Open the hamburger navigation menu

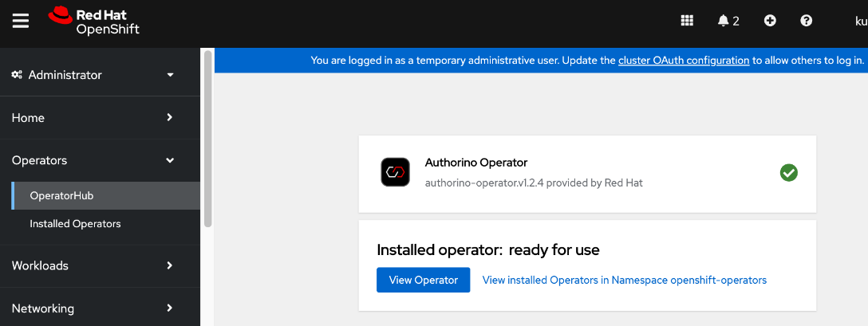[x=21, y=21]
